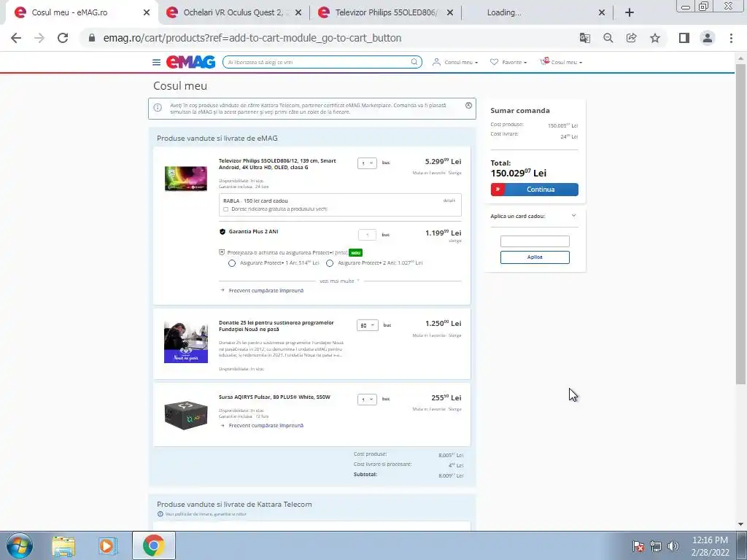Click the Google Translate icon in address bar
The image size is (747, 560).
584,38
